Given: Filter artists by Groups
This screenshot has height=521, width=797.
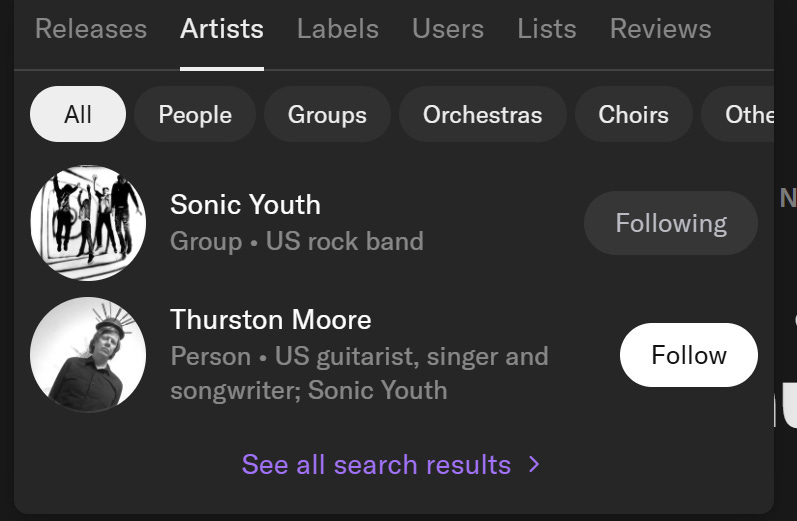Looking at the screenshot, I should point(327,115).
